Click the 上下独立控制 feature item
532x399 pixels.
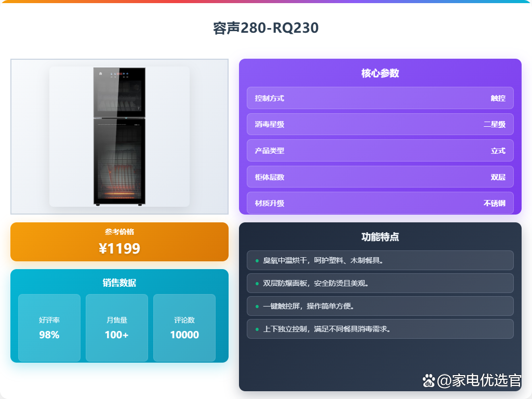[380, 329]
